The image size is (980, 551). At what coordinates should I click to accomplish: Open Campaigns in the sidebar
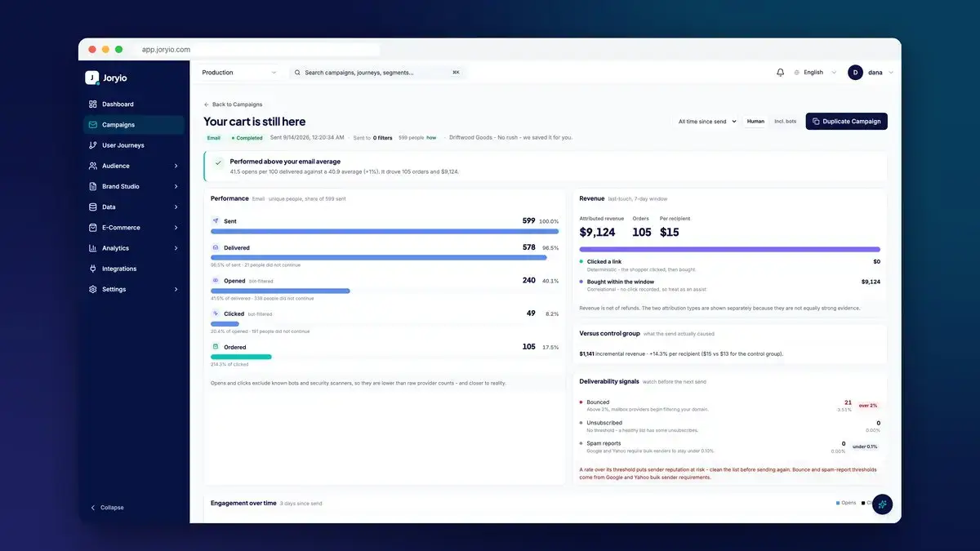tap(134, 125)
